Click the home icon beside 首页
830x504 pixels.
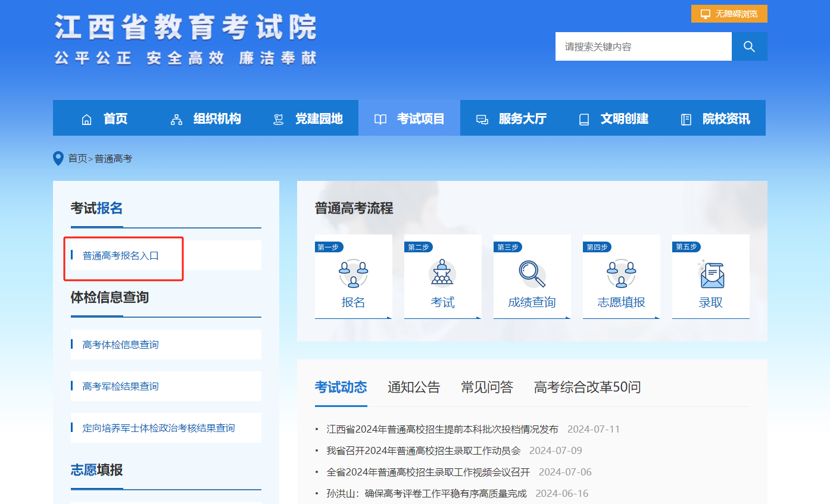86,120
